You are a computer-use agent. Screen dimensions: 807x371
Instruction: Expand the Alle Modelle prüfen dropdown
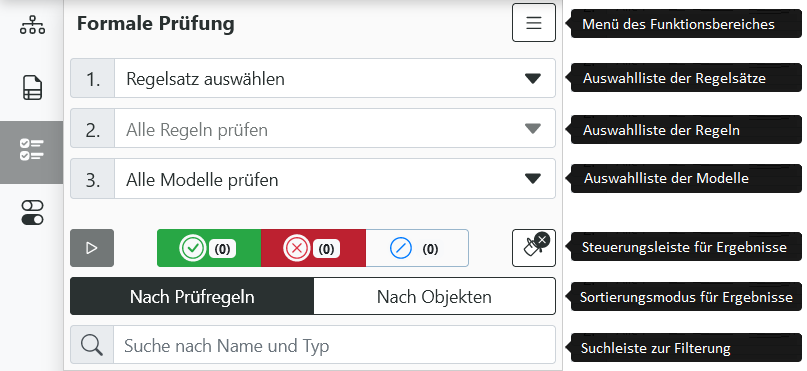pos(313,179)
